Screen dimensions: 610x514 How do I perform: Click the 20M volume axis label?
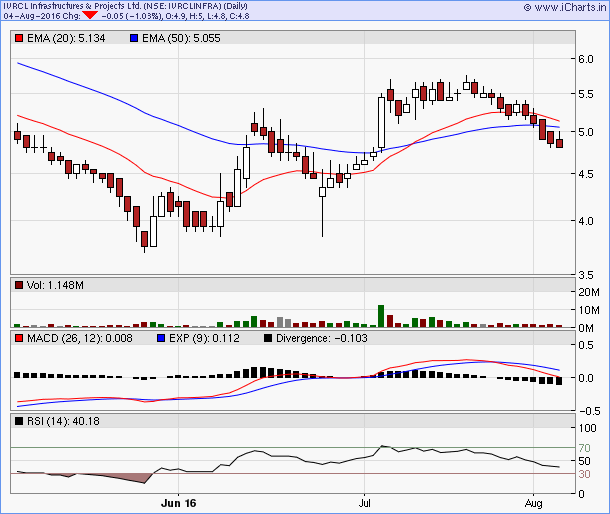(x=589, y=292)
